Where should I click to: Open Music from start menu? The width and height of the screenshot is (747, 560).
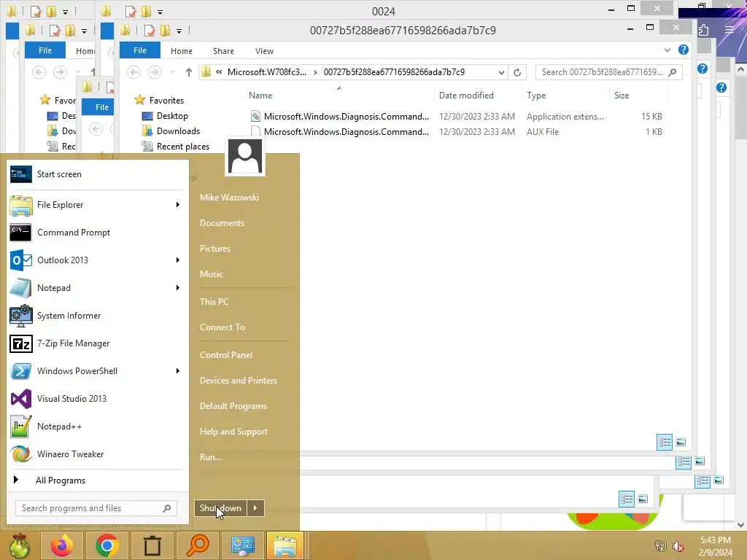211,274
